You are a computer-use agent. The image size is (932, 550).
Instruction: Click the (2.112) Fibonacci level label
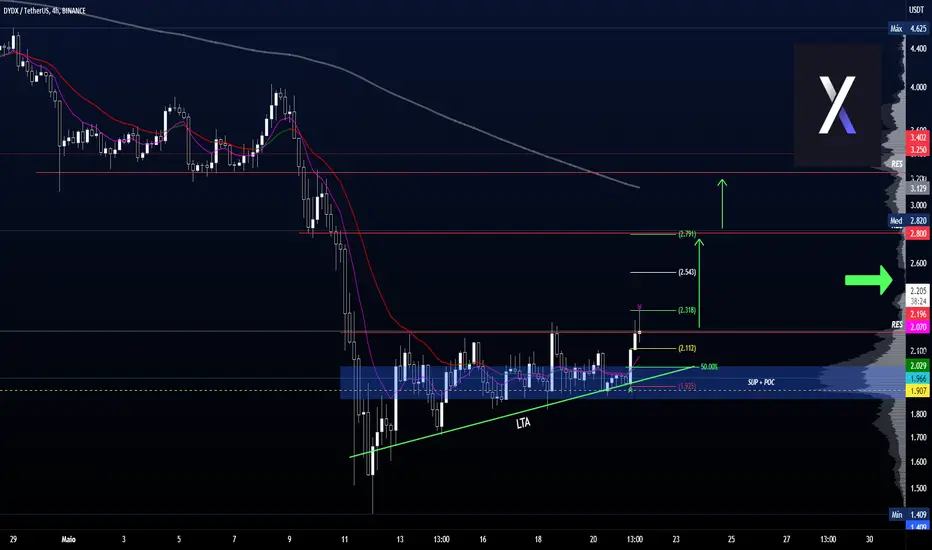pyautogui.click(x=687, y=348)
